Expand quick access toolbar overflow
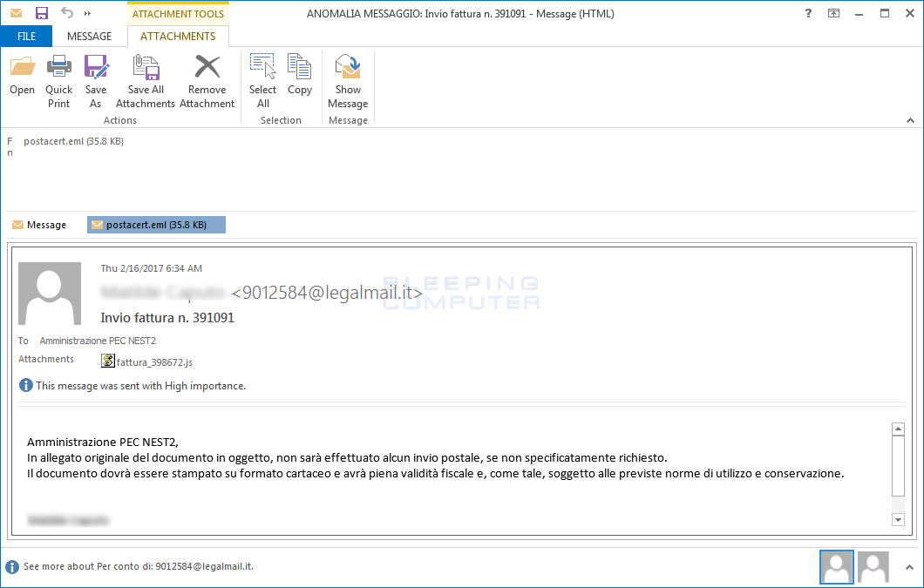This screenshot has height=588, width=924. pos(88,13)
